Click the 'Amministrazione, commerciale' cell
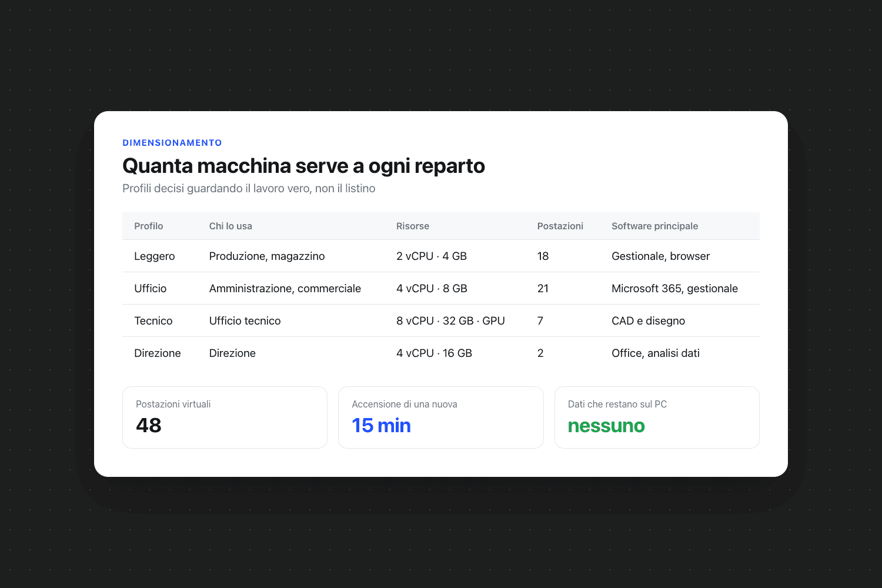Screen dimensions: 882x588 tap(285, 288)
